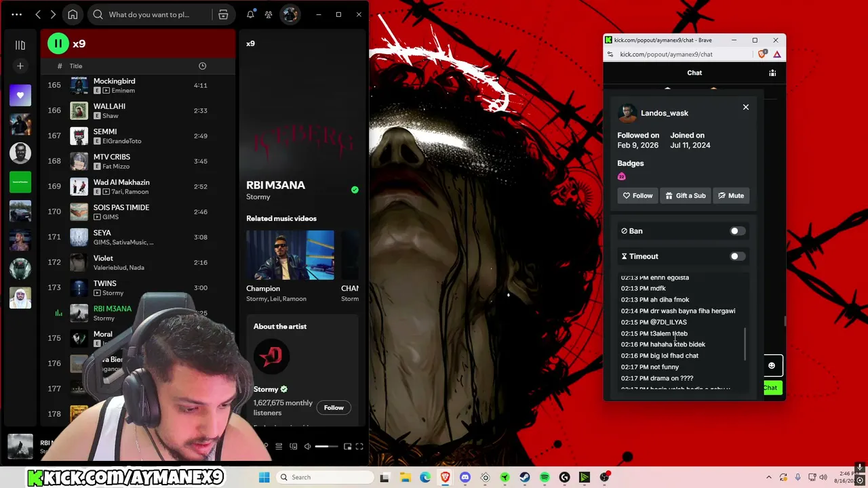Open Steam from the taskbar
This screenshot has height=488, width=868.
tap(525, 477)
